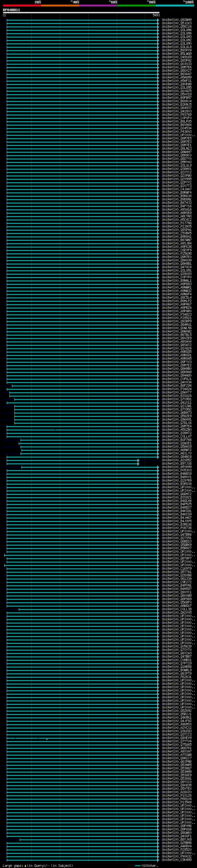Choose the UniRef100_B4KSD1 hit label
197x868 pixels.
[177, 511]
